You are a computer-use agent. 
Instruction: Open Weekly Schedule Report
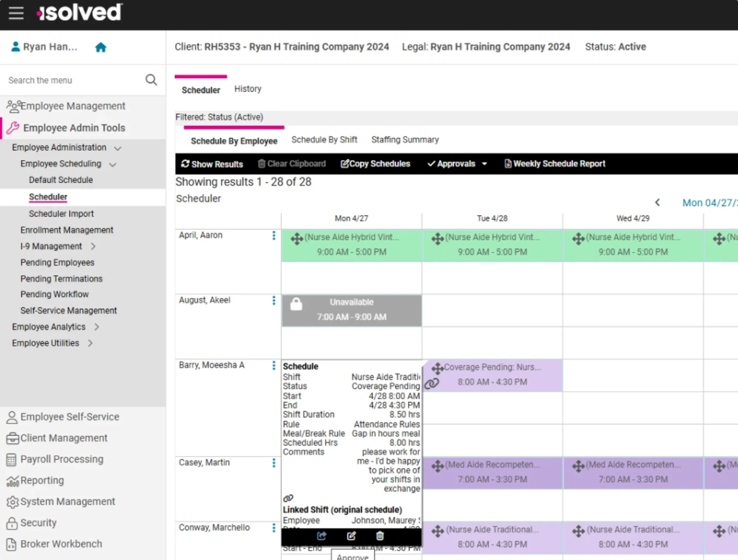[555, 164]
